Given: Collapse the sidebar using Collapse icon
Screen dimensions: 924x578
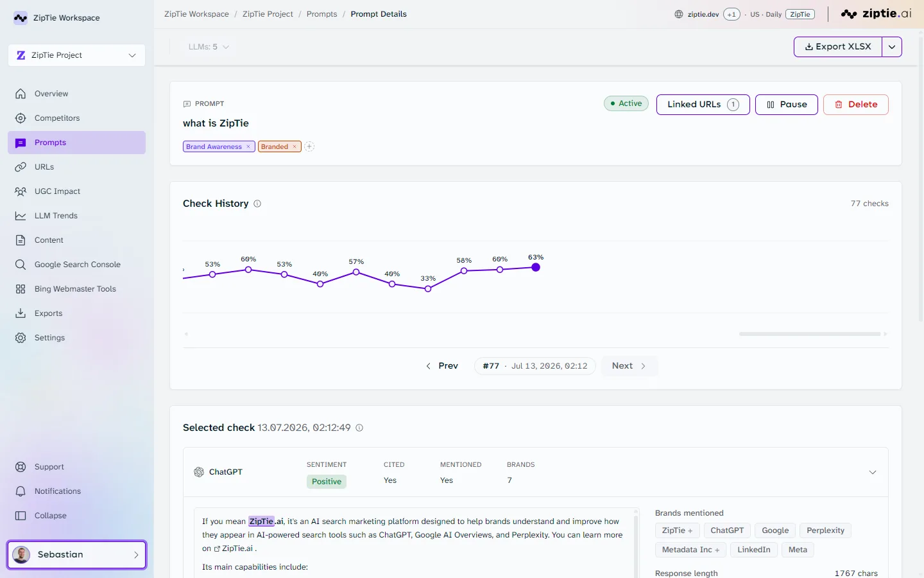Looking at the screenshot, I should [x=21, y=516].
